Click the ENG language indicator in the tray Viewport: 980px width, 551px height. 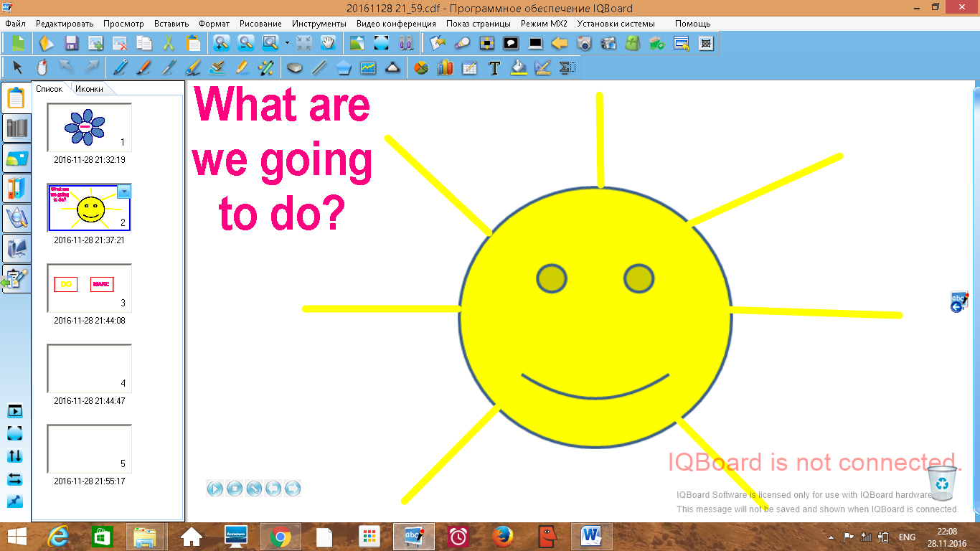(x=907, y=537)
